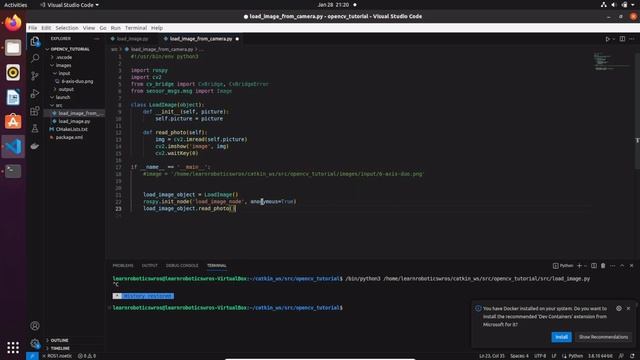The image size is (640, 360).
Task: Open the Edit menu
Action: (x=46, y=28)
